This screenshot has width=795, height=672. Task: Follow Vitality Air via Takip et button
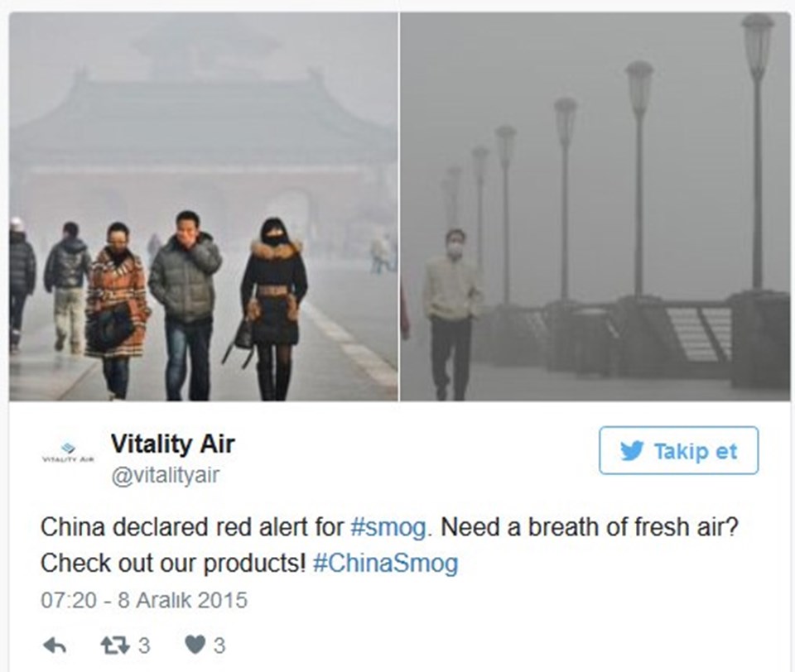tap(679, 450)
